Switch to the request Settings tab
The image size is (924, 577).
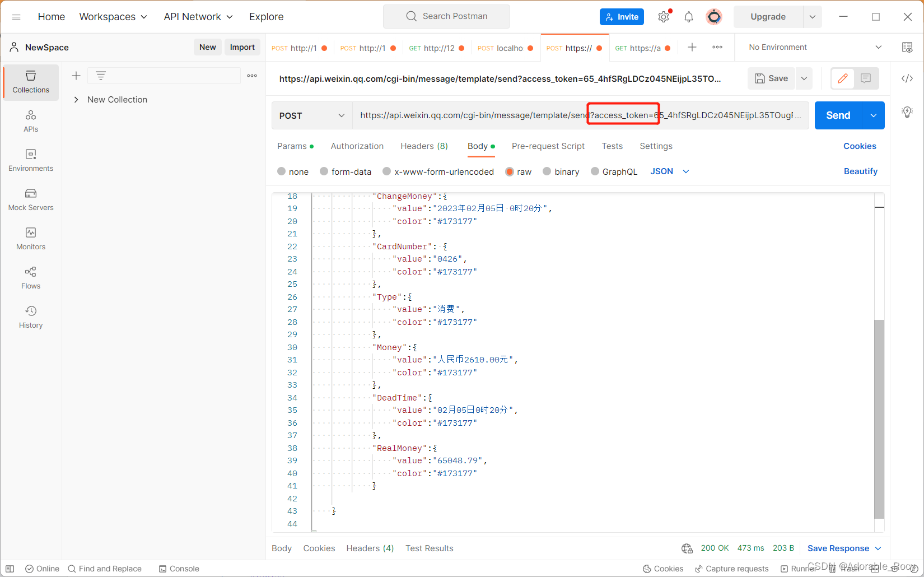[656, 146]
